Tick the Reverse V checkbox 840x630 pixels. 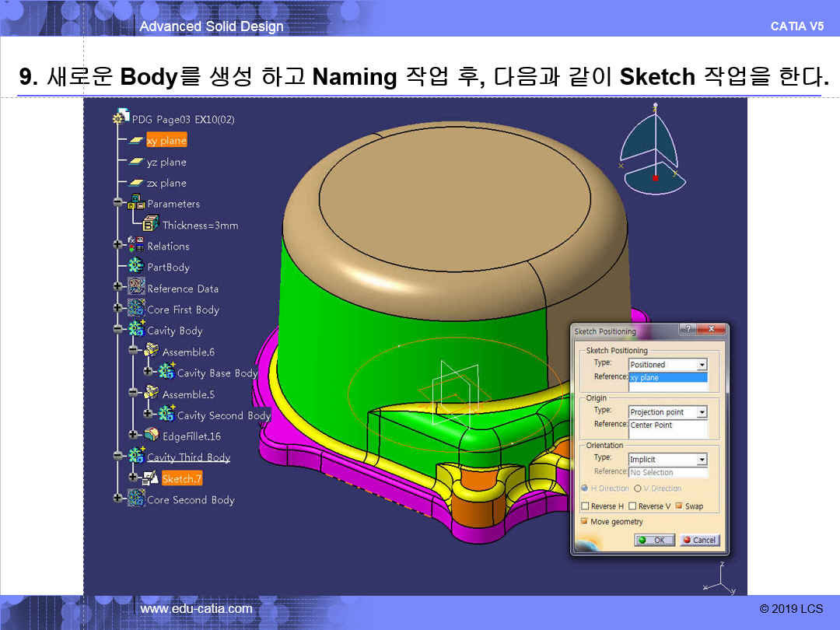point(632,506)
